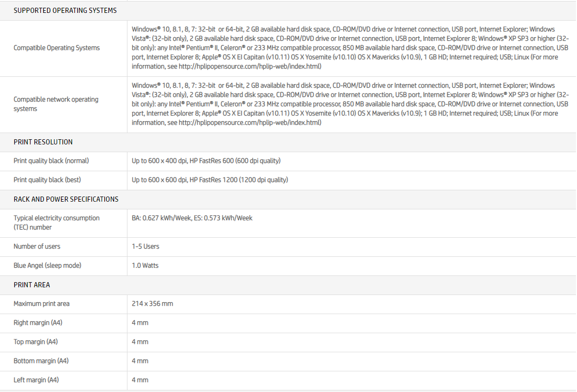The height and width of the screenshot is (392, 577).
Task: Click the Number of users row label
Action: point(37,247)
